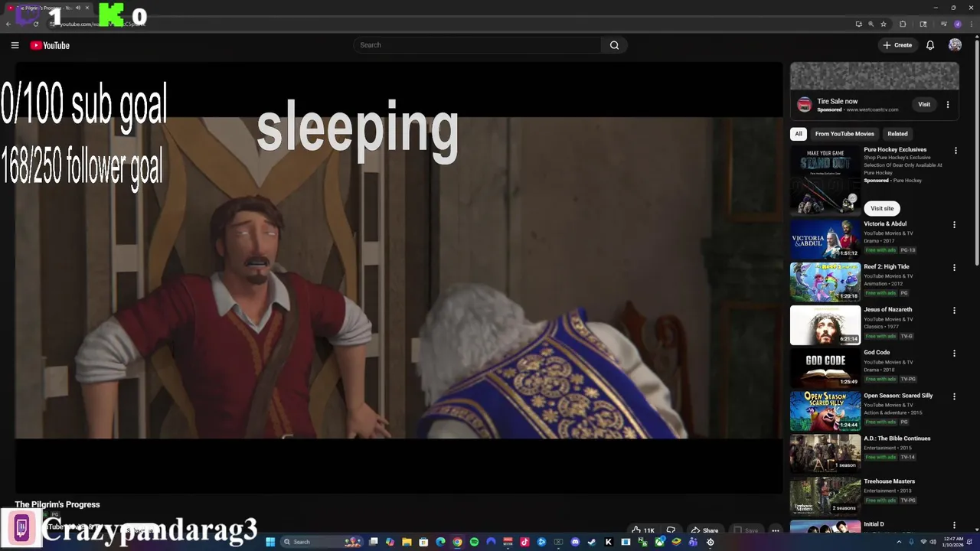Open the Reef 2: High Tide title
This screenshot has width=980, height=551.
887,267
